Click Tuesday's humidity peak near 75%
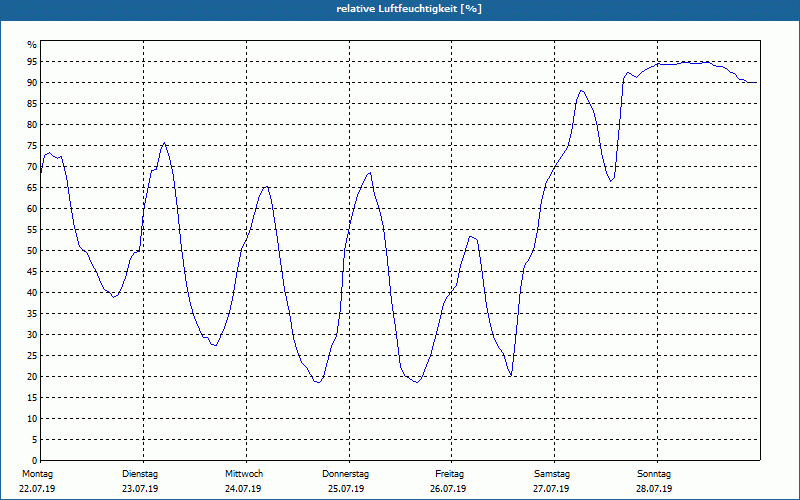Viewport: 800px width, 500px height. click(164, 143)
